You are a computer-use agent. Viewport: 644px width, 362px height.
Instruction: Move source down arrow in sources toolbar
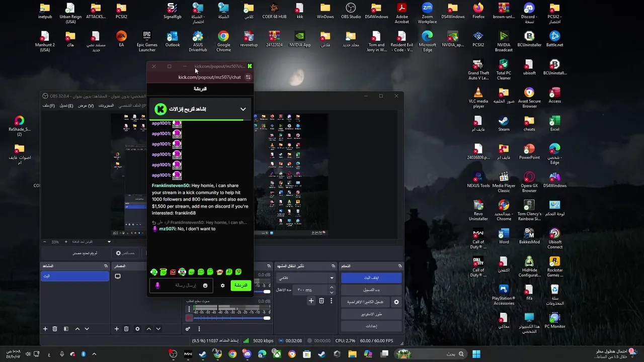[158, 329]
